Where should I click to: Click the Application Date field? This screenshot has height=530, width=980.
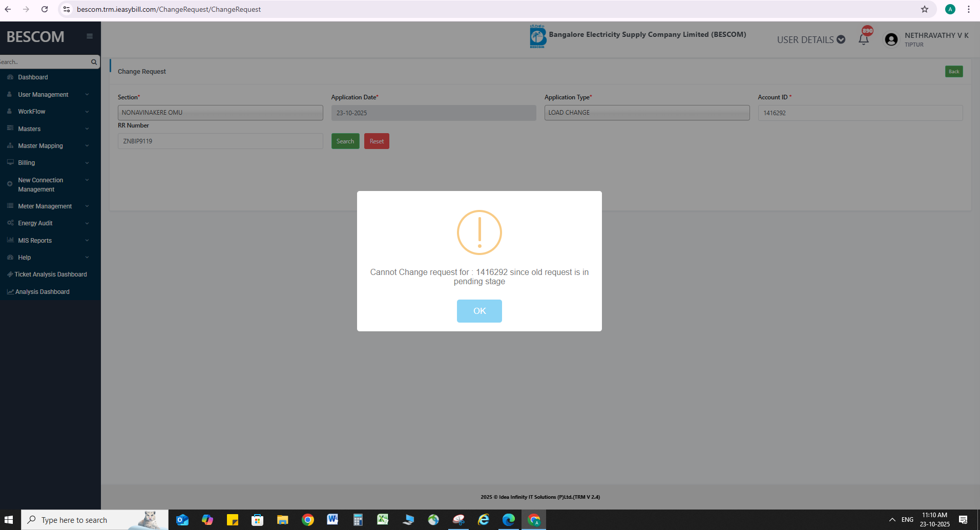pos(433,113)
